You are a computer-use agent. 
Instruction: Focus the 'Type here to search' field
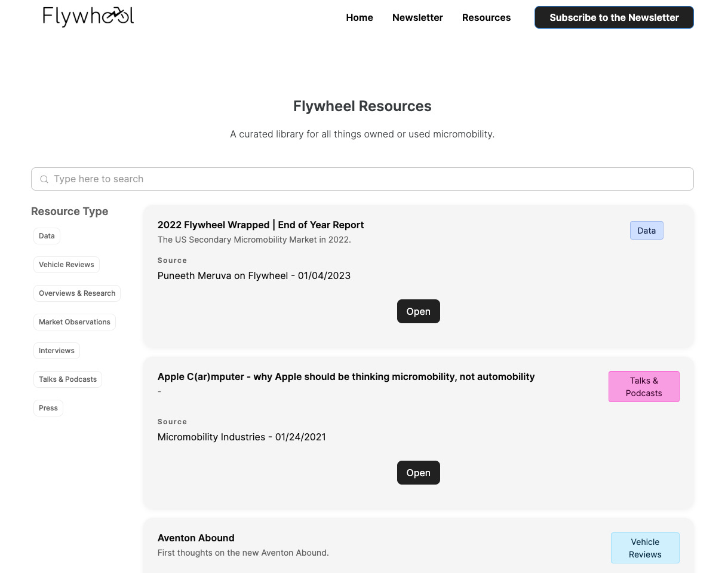coord(363,179)
